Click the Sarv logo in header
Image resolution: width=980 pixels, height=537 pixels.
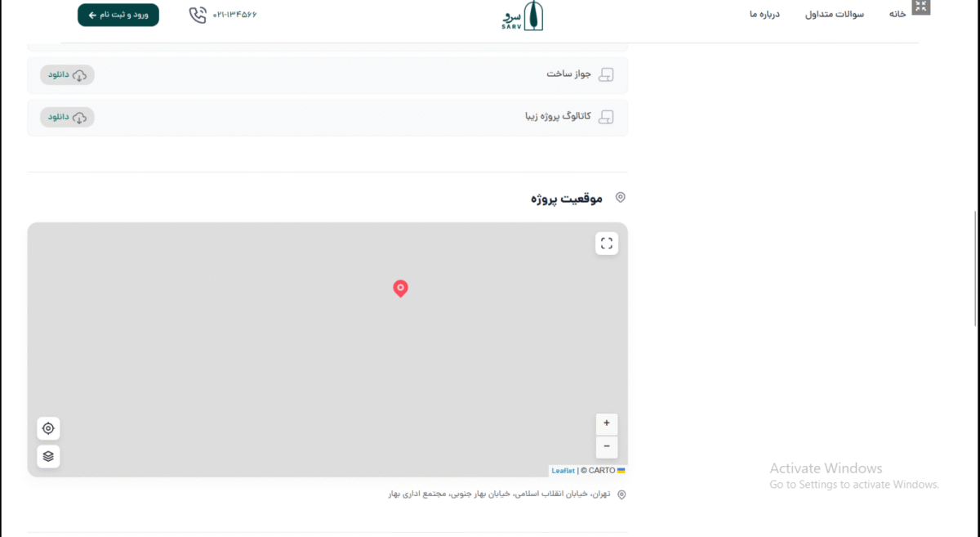523,16
